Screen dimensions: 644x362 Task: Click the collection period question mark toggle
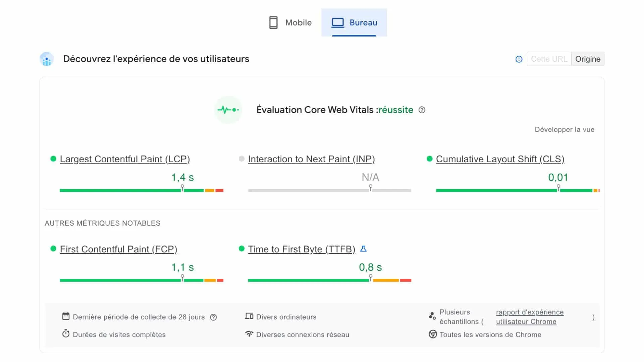click(x=214, y=317)
